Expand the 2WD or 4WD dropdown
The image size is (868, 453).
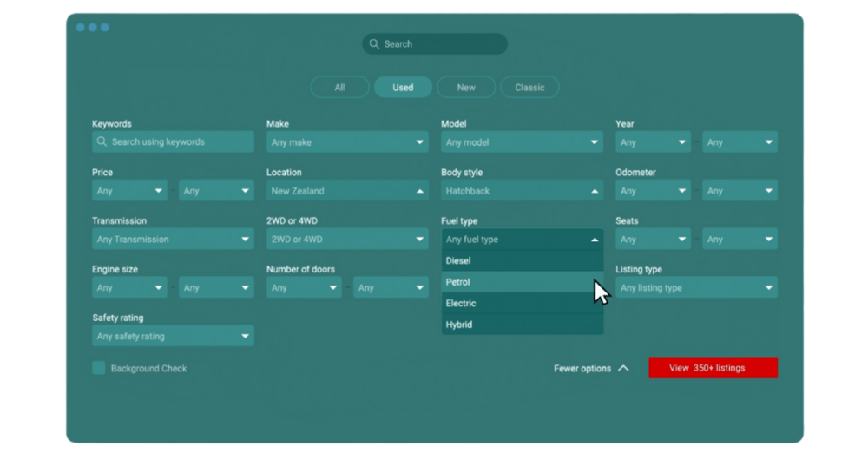[x=347, y=240]
